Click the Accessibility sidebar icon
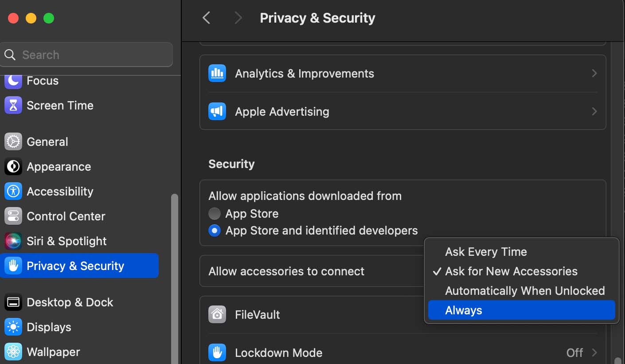Viewport: 625px width, 364px height. click(13, 192)
